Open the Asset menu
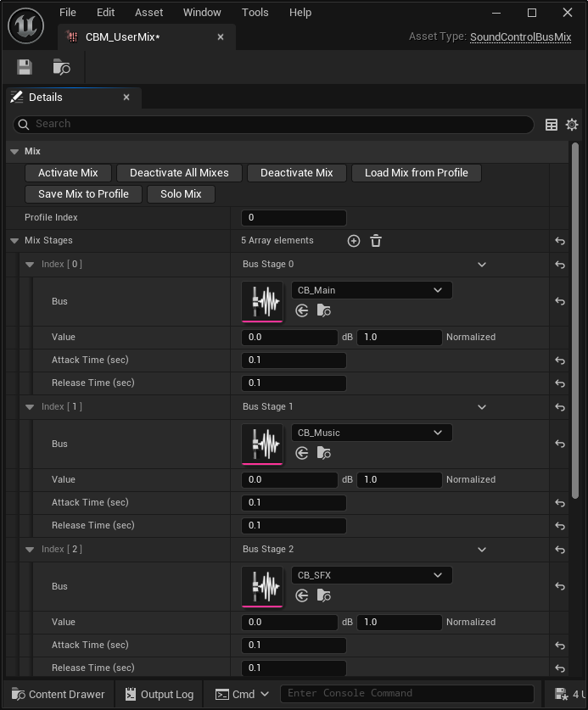This screenshot has height=710, width=588. tap(149, 13)
